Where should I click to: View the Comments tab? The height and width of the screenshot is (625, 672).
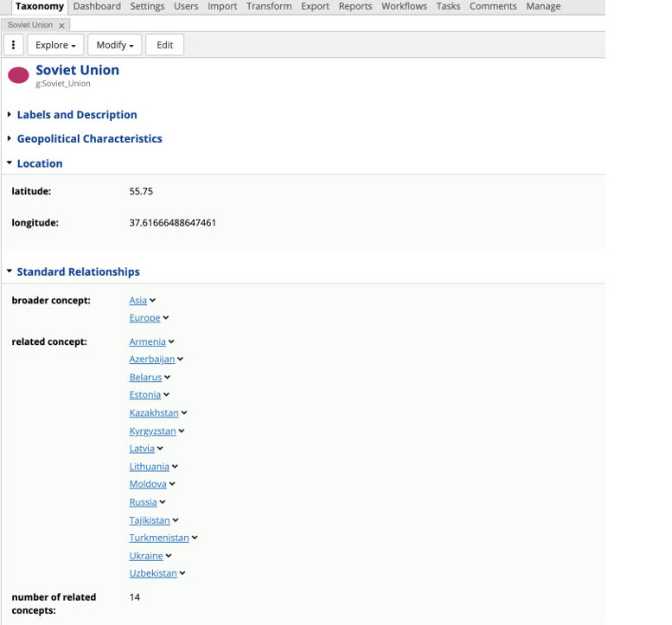point(493,6)
